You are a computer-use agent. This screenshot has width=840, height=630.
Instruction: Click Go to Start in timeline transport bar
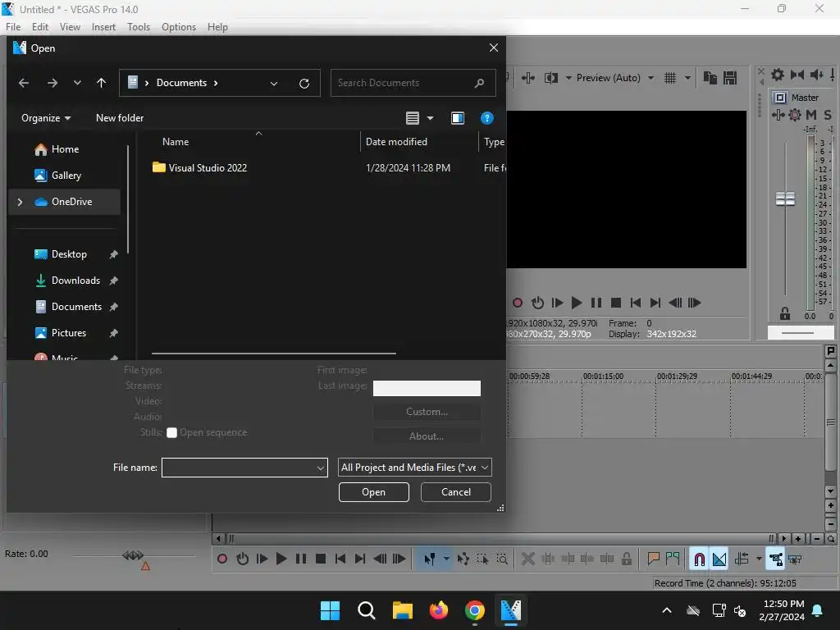pyautogui.click(x=340, y=559)
